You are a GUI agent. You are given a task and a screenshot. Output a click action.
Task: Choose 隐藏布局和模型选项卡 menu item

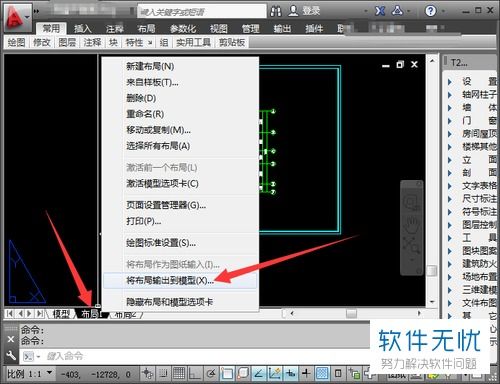point(180,302)
